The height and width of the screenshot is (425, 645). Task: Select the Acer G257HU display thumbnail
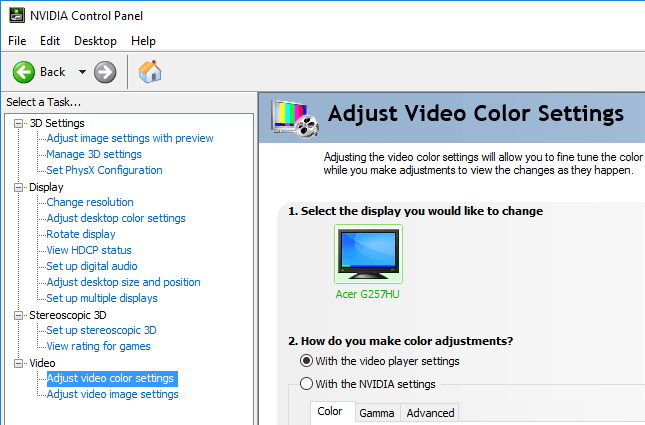point(368,254)
